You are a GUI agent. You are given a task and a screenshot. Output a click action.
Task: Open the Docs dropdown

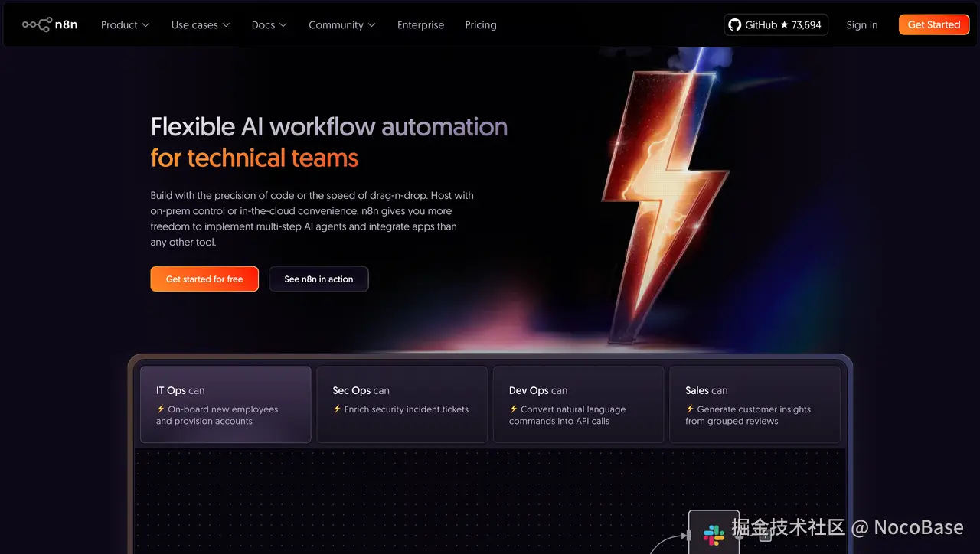click(269, 24)
